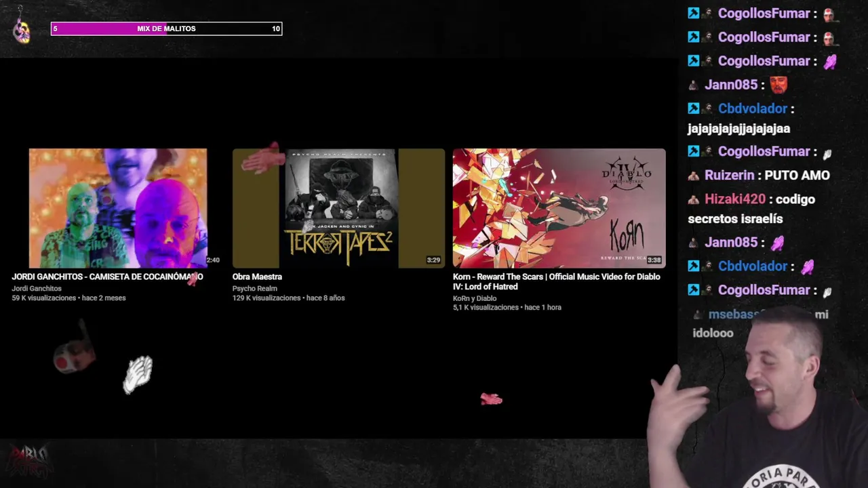The width and height of the screenshot is (868, 488).
Task: Select the Ruizerin username in chat
Action: click(729, 176)
